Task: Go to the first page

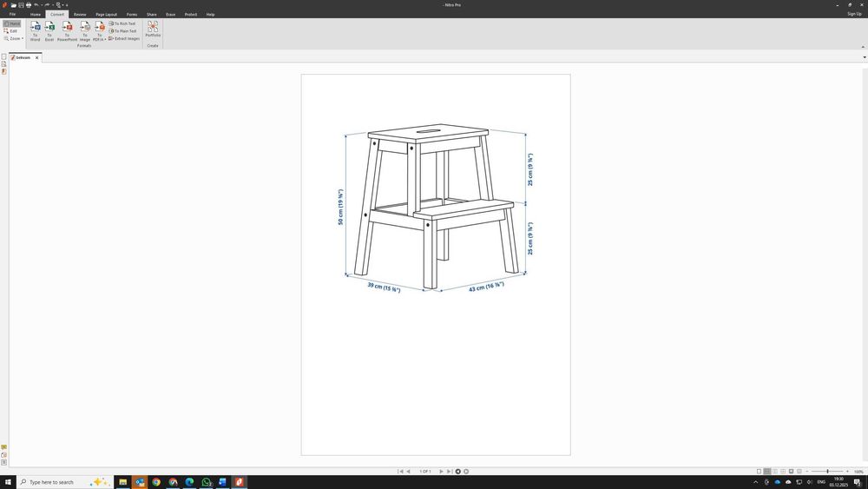Action: click(400, 472)
